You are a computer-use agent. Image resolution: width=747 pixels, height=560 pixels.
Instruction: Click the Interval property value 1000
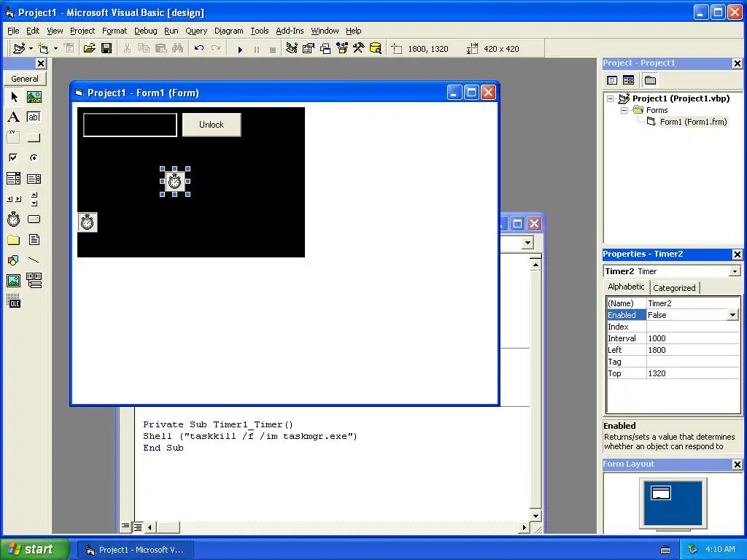(x=693, y=338)
